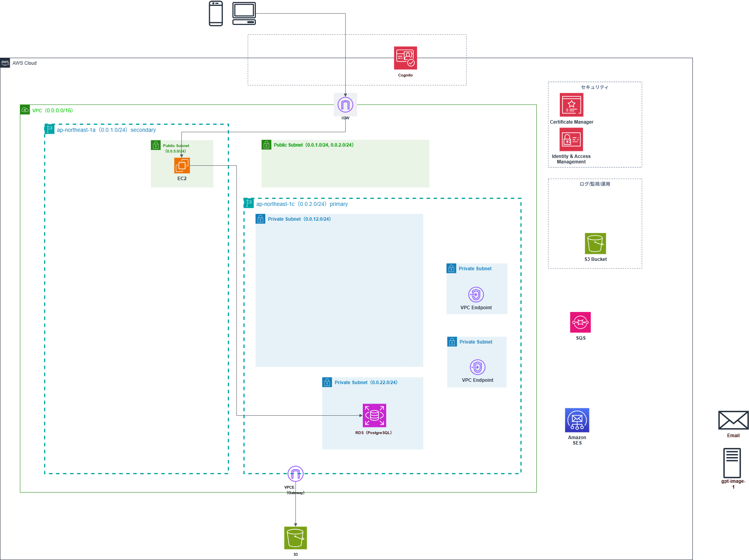Screen dimensions: 749x560
Task: Click the lower VPC Endpoint icon
Action: click(x=477, y=367)
